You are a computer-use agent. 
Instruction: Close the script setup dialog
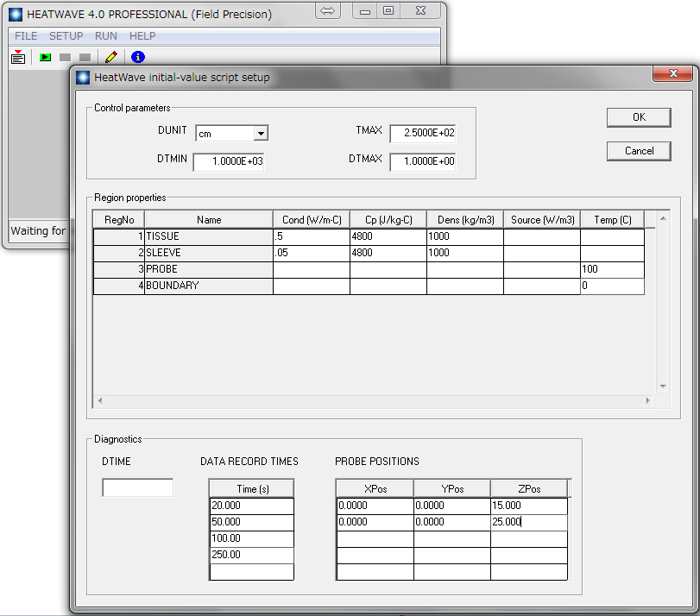(x=673, y=73)
